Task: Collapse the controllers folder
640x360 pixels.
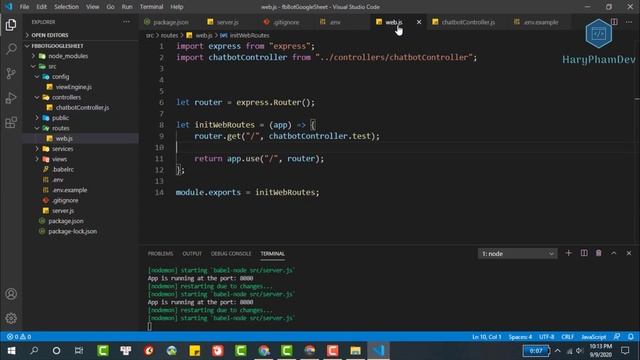Action: (66, 97)
